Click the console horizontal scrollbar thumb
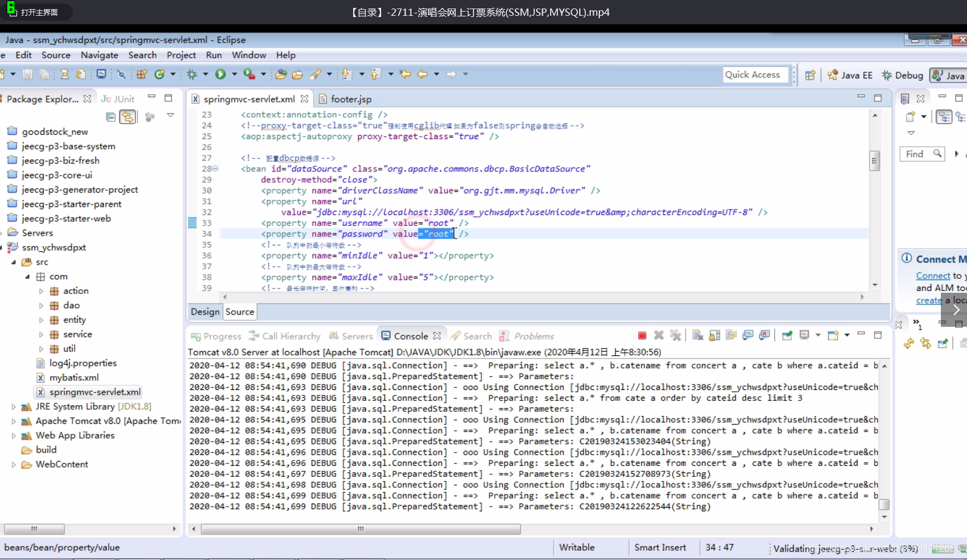The image size is (967, 560). [360, 529]
